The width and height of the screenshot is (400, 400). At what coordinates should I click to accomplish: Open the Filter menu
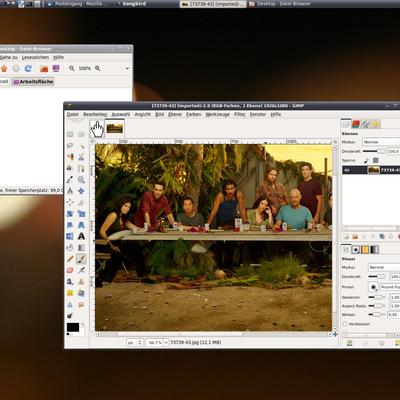pyautogui.click(x=239, y=114)
